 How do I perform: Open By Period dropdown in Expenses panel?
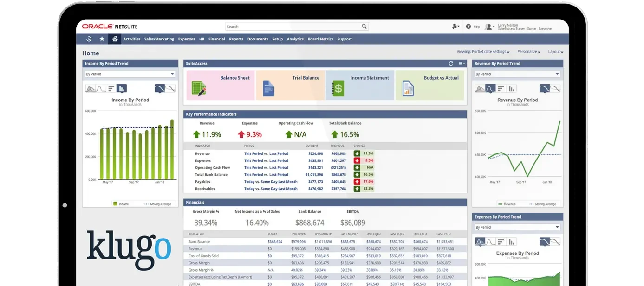pyautogui.click(x=517, y=227)
